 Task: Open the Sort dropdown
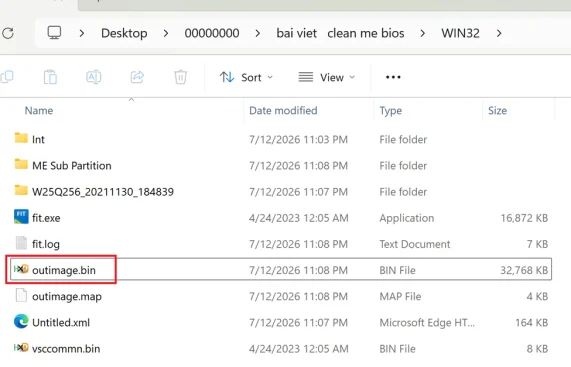pyautogui.click(x=246, y=77)
